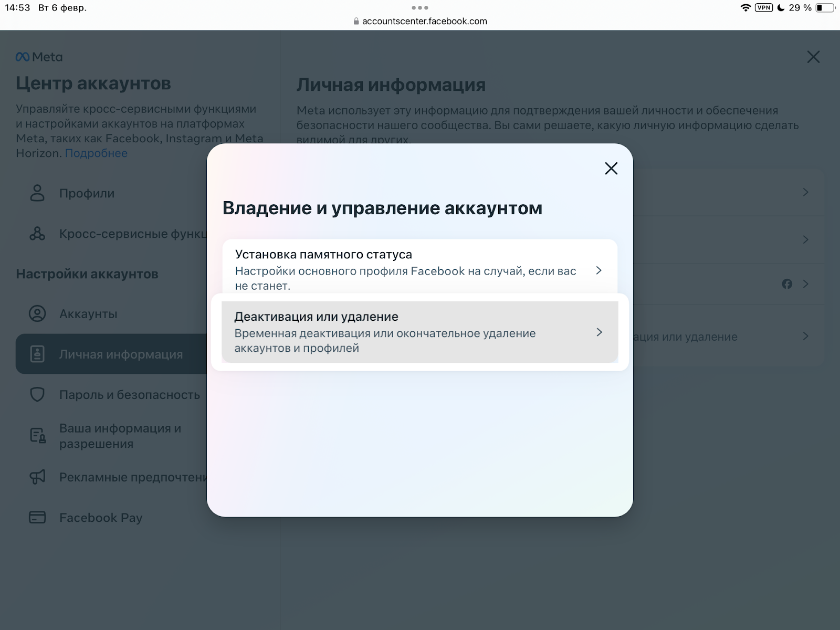Click the Do Not Disturb moon icon
840x630 pixels.
coord(781,8)
